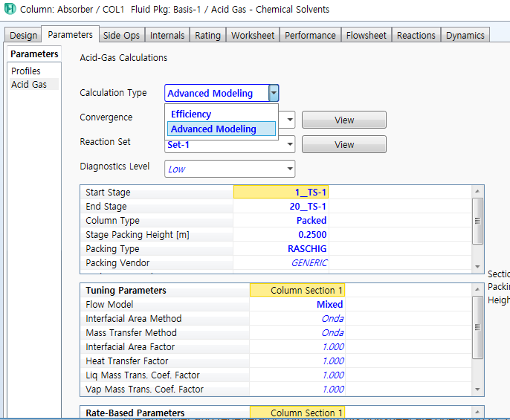Click View button beside Convergence
This screenshot has width=510, height=420.
[x=344, y=120]
